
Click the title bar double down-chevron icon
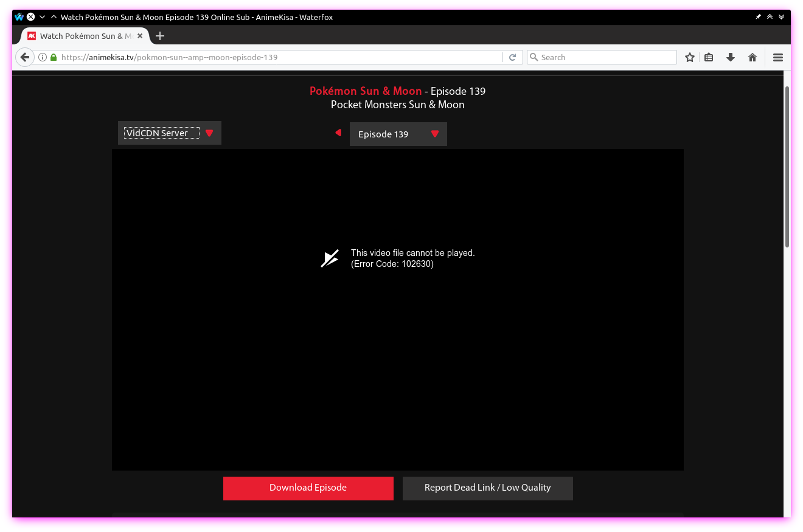click(x=781, y=17)
